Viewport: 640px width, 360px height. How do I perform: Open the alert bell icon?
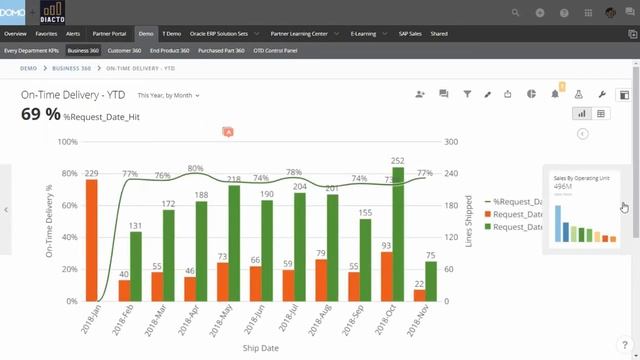(555, 94)
